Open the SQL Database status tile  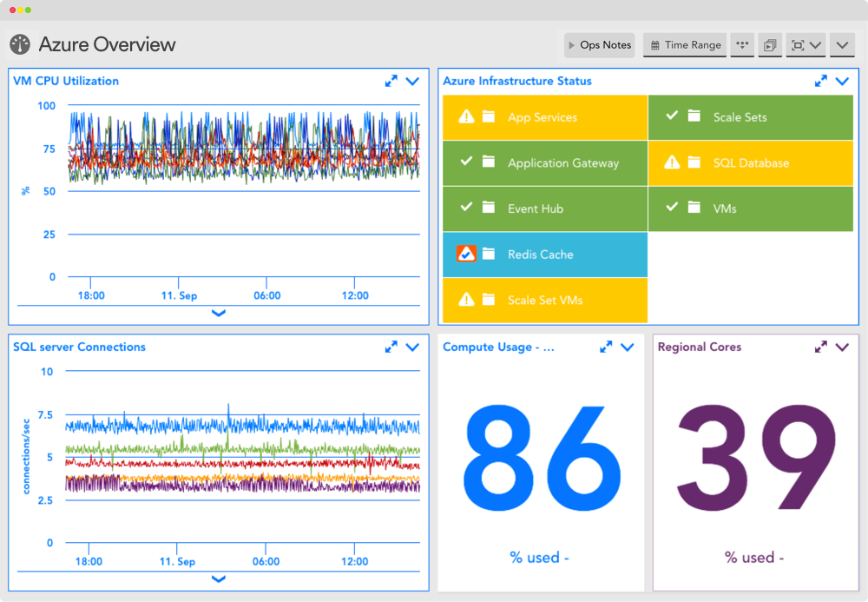751,162
